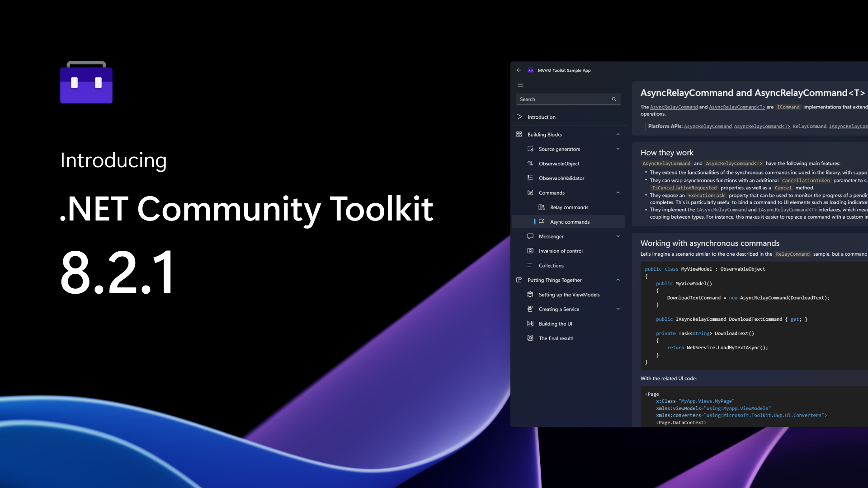Screen dimensions: 868x488
Task: Click the Messenger section icon
Action: tap(529, 236)
